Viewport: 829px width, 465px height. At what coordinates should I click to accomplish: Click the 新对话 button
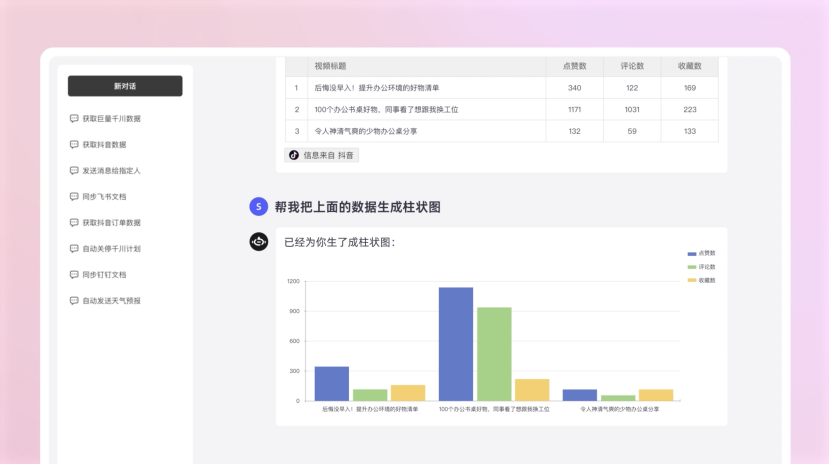(125, 86)
